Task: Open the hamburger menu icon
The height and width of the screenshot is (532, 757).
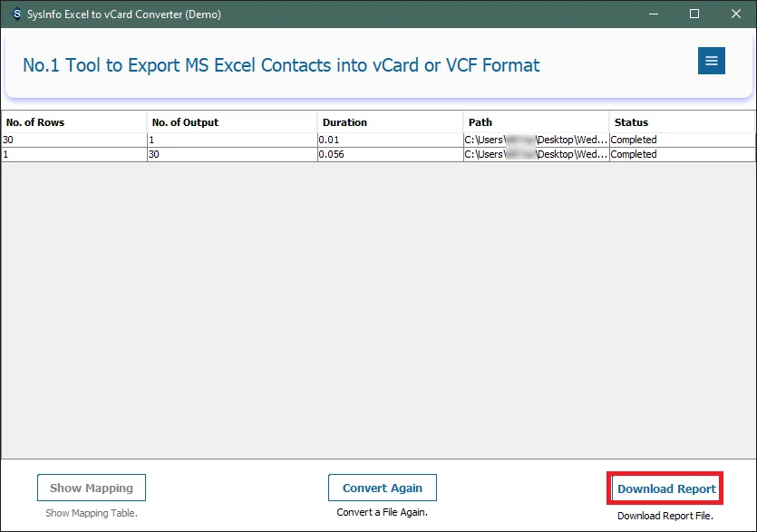Action: click(711, 61)
